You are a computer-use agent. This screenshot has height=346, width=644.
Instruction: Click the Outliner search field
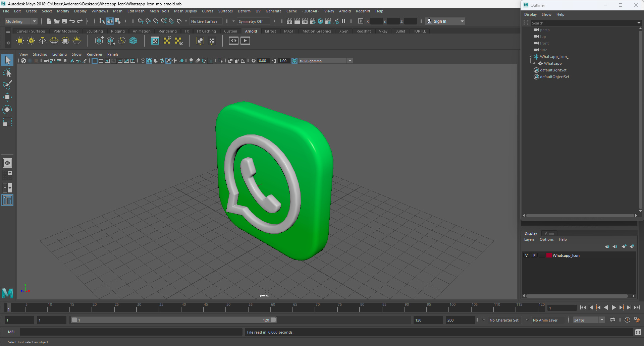tap(583, 23)
